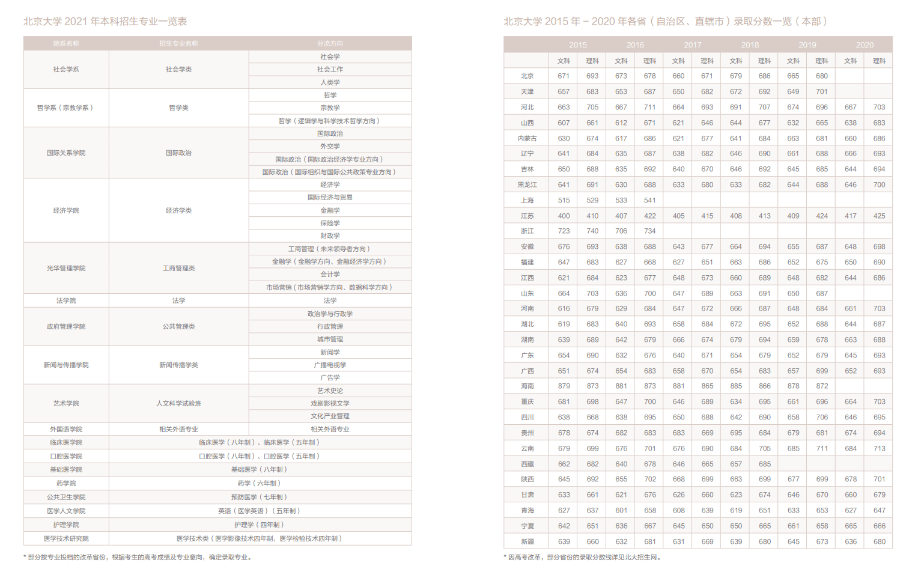Select 工商管理（未来领导者方向）cell
Image resolution: width=924 pixels, height=566 pixels.
coord(330,249)
